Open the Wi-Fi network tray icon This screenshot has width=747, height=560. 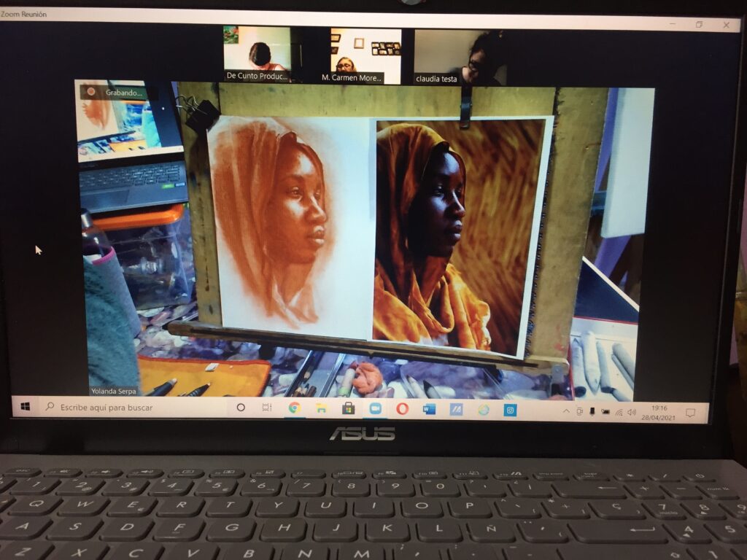(x=619, y=412)
